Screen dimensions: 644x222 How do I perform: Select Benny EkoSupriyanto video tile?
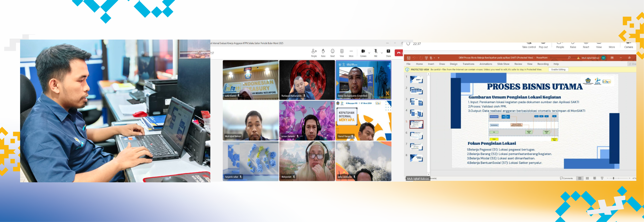click(x=364, y=80)
